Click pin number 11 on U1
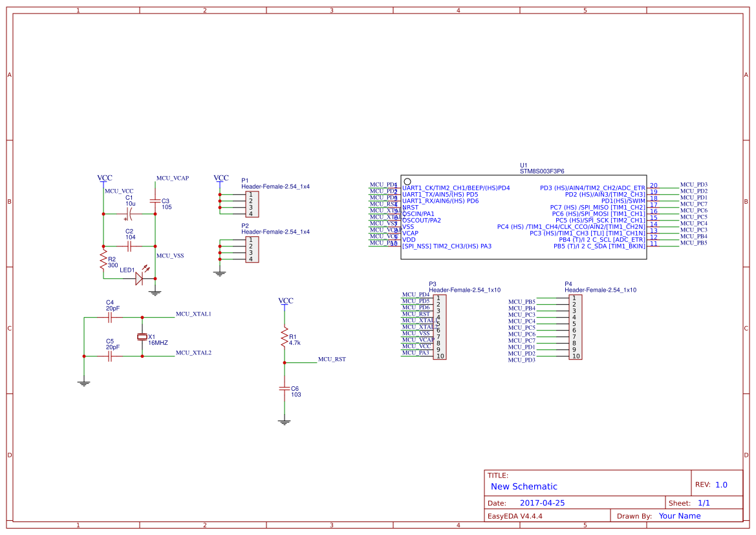The height and width of the screenshot is (535, 756). (654, 244)
